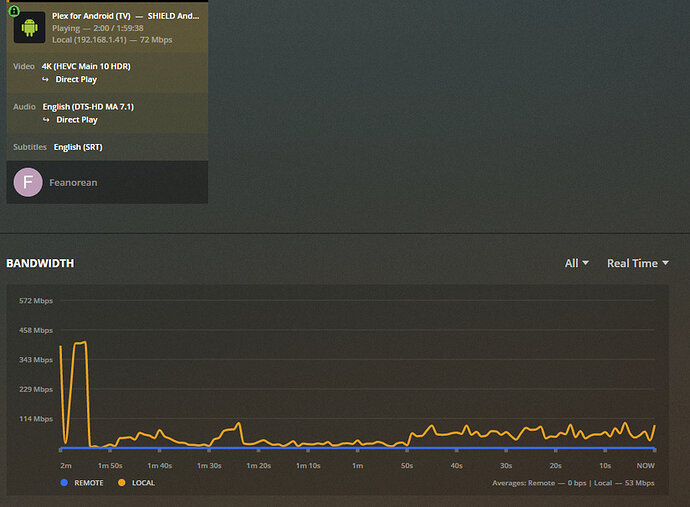Click the BANDWIDTH section heading
The image size is (690, 507).
click(40, 263)
